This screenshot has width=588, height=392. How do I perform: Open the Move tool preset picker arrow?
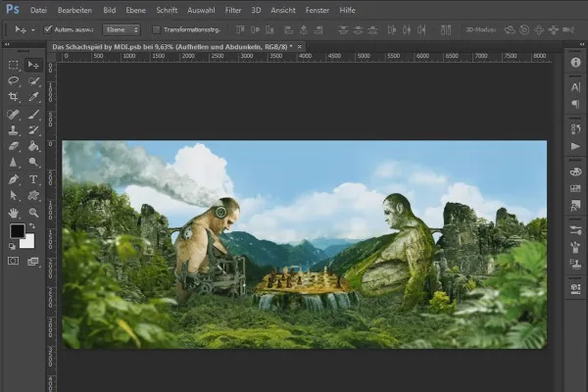31,29
